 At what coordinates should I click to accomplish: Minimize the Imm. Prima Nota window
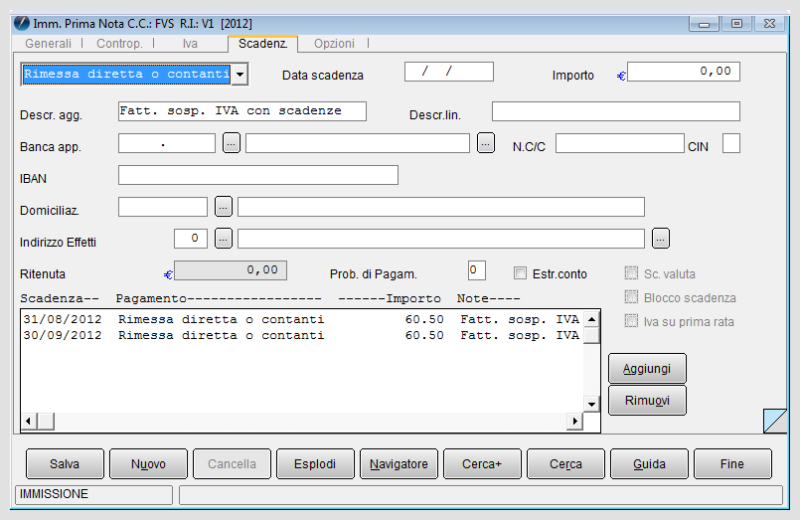point(704,23)
